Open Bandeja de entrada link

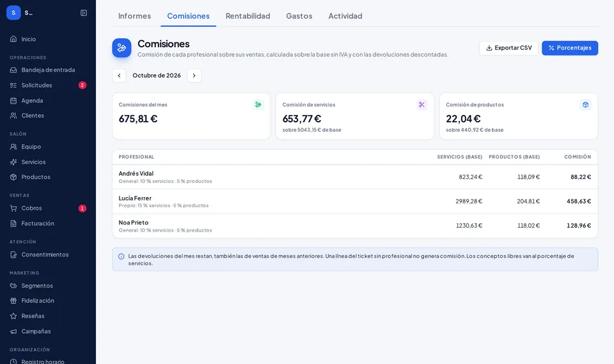(48, 70)
